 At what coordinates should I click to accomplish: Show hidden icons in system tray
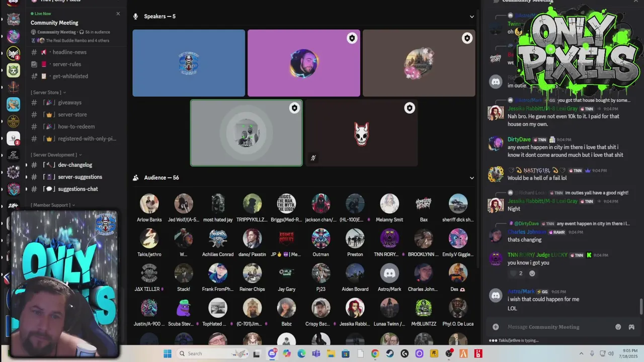coord(581,353)
